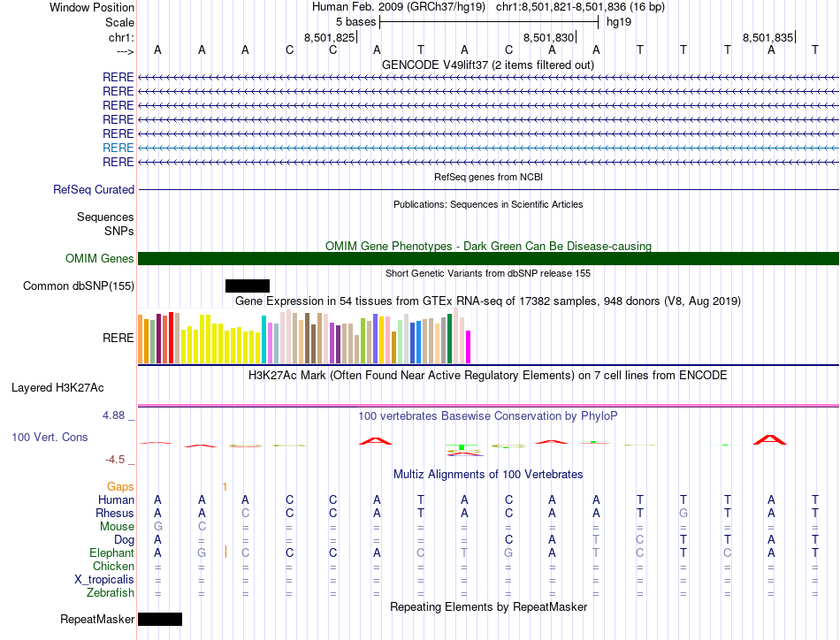Open Repeating Elements by RepeatMasker title
The width and height of the screenshot is (840, 640).
point(488,606)
